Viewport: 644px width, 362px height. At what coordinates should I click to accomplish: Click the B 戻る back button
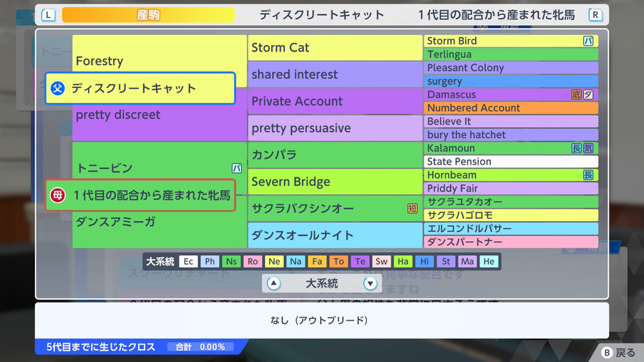tap(618, 352)
